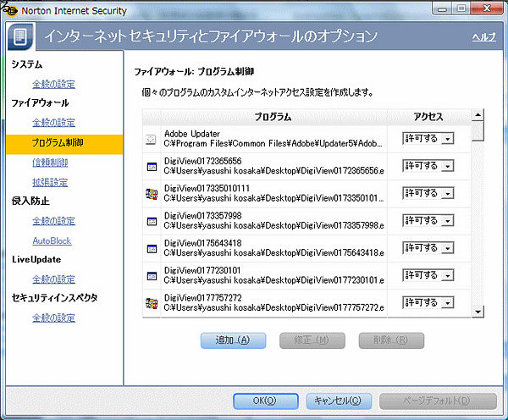Open セキュリティインスペクタ 全般の設定 link
Image resolution: width=508 pixels, height=420 pixels.
point(54,318)
